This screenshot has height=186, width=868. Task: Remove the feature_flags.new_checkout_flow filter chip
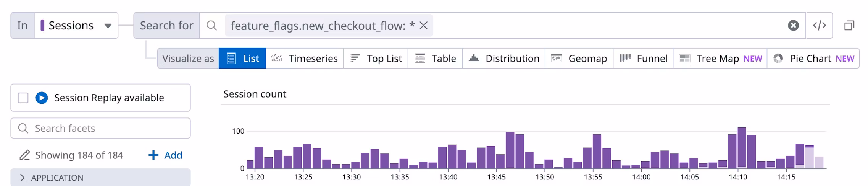coord(423,26)
